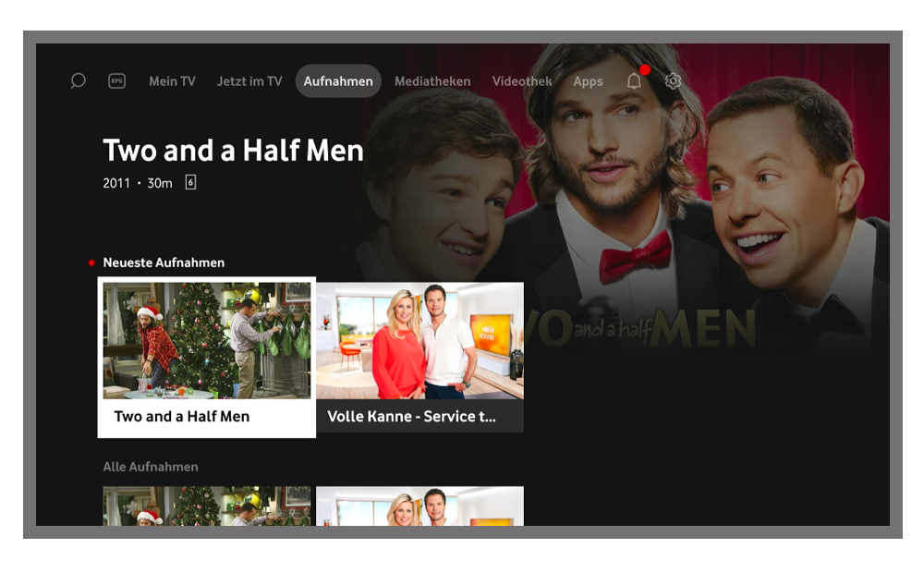Viewport: 924px width, 573px height.
Task: Select the Aufnahmen tab
Action: pyautogui.click(x=338, y=81)
